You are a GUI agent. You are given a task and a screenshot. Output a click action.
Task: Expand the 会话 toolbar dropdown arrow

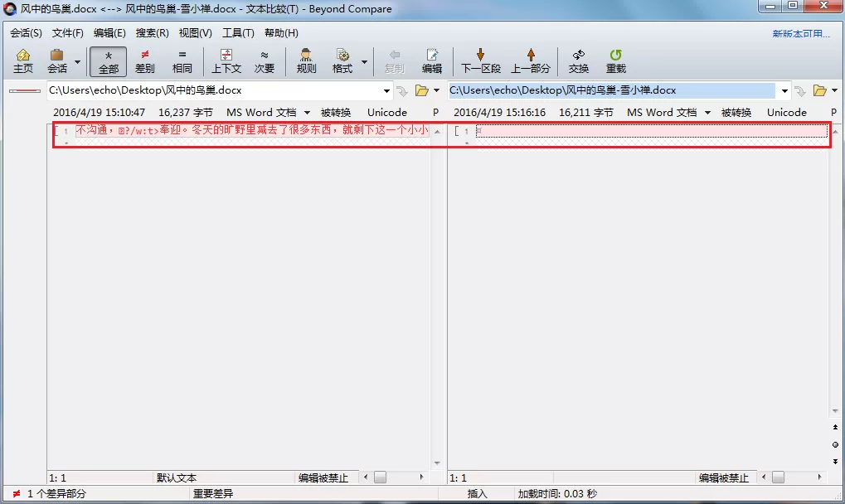pos(78,62)
